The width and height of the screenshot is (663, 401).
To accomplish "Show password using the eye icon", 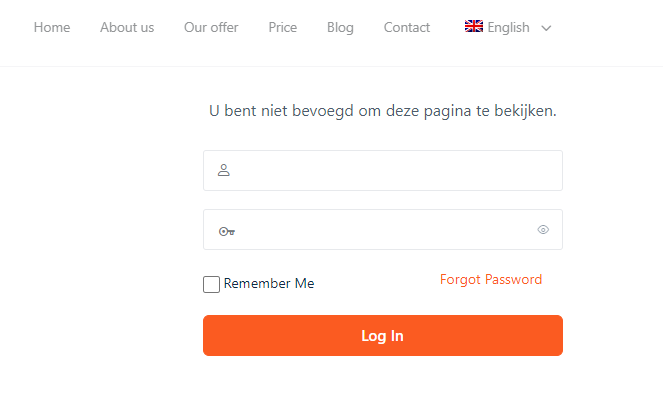I will click(x=543, y=229).
